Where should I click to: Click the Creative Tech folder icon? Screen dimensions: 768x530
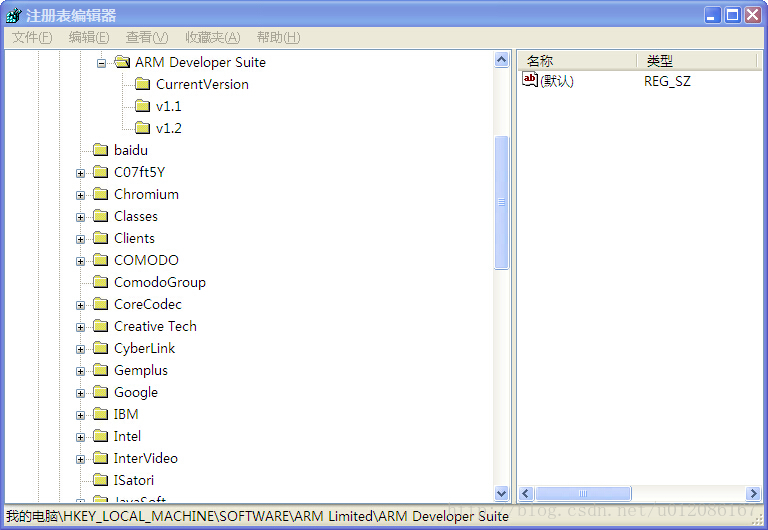(x=100, y=326)
